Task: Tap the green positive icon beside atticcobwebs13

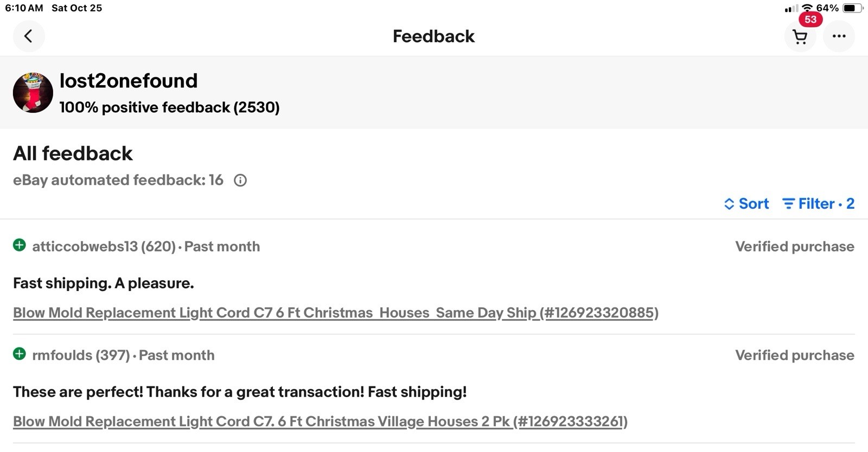Action: click(20, 246)
